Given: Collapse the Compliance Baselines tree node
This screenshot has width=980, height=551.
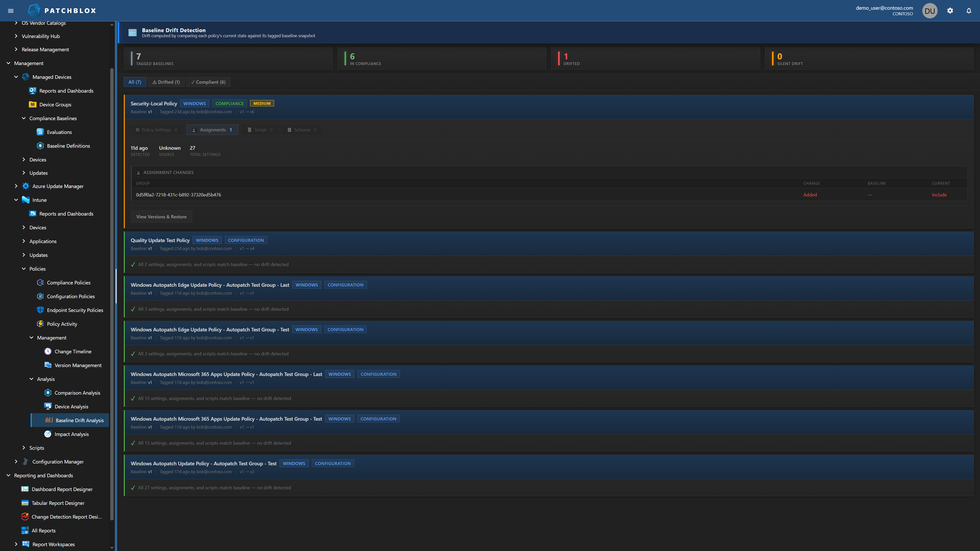Looking at the screenshot, I should 23,118.
